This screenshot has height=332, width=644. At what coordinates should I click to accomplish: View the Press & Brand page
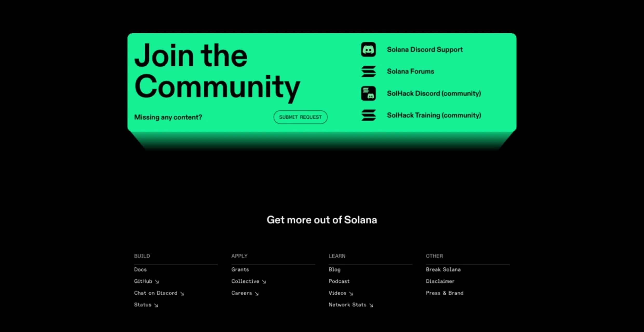click(x=444, y=293)
